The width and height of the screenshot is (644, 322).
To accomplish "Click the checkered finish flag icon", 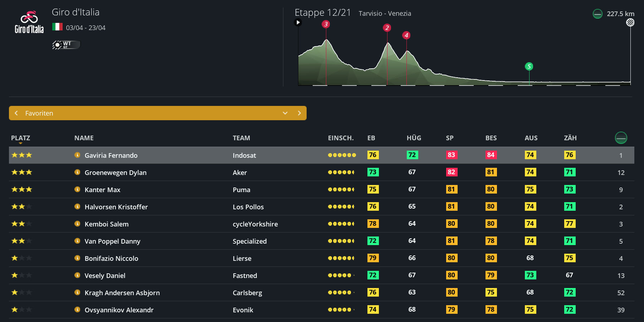I will pos(630,23).
